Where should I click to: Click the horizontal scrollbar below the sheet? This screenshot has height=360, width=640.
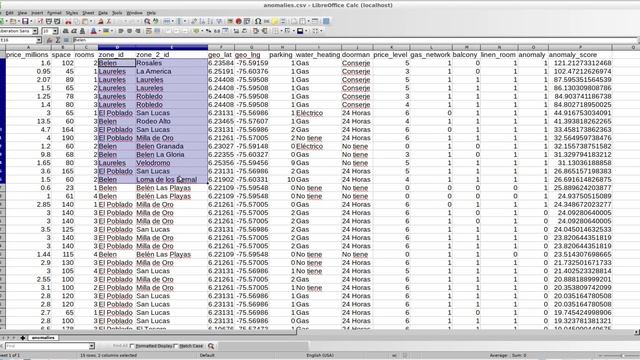tap(148, 333)
